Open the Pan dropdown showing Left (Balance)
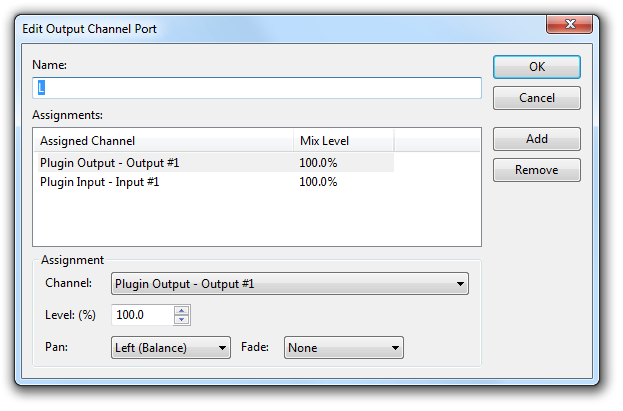 [170, 348]
